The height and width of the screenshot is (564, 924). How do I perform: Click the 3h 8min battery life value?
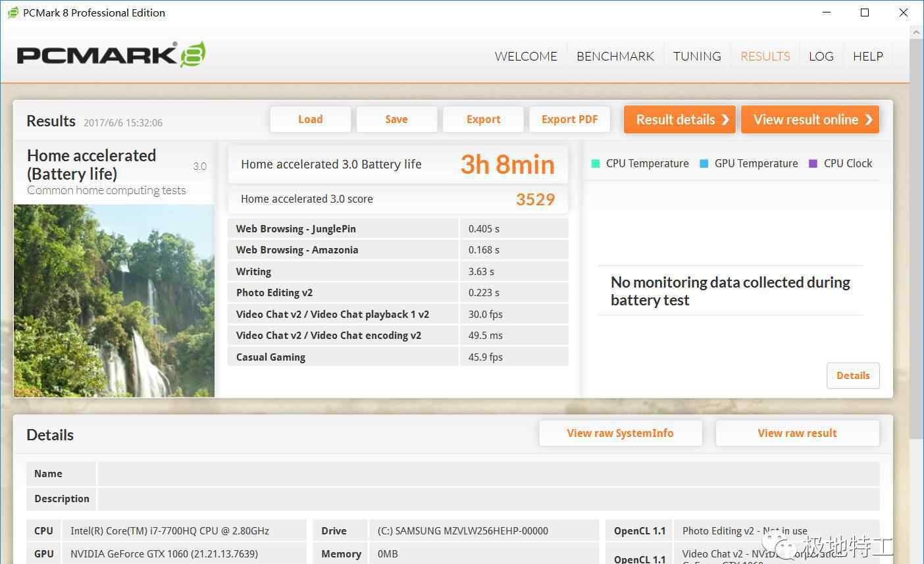click(x=507, y=165)
